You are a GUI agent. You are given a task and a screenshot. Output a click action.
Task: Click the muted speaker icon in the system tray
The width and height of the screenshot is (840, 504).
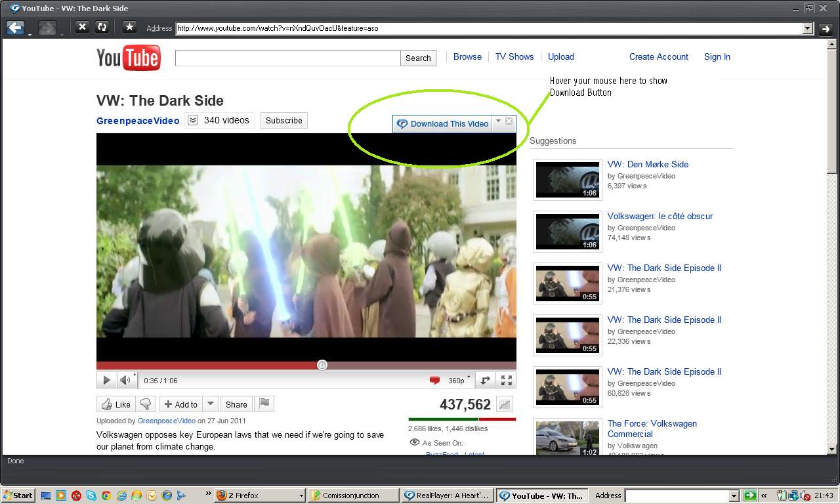coord(806,495)
